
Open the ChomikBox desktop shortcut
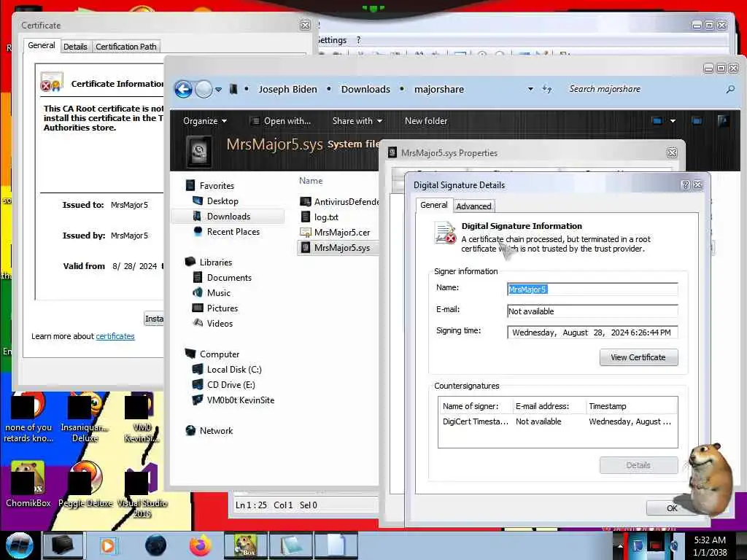[28, 484]
